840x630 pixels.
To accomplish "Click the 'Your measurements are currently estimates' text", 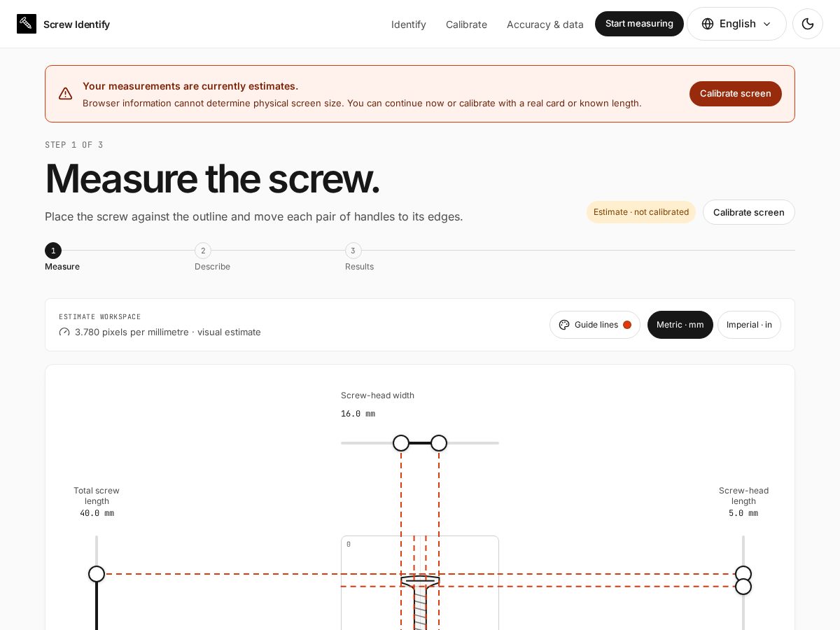I will tap(190, 86).
